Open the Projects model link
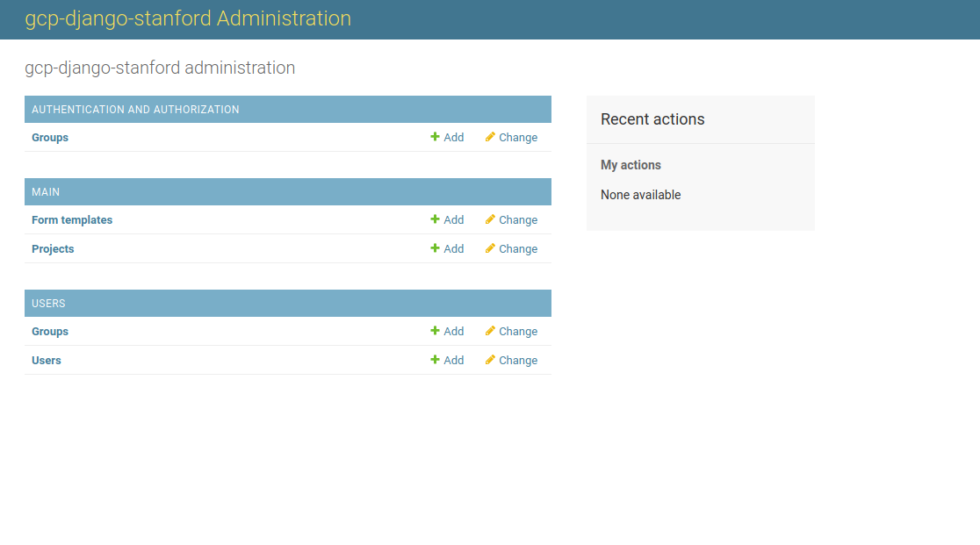The image size is (980, 545). pyautogui.click(x=53, y=248)
